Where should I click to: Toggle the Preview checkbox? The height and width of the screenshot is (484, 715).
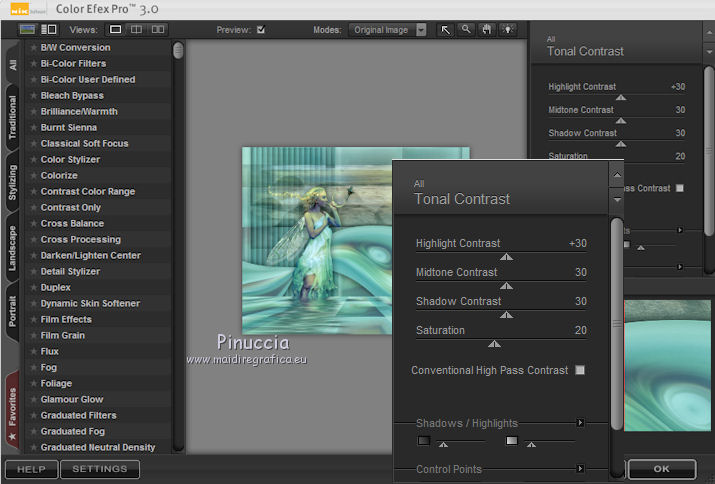click(261, 30)
